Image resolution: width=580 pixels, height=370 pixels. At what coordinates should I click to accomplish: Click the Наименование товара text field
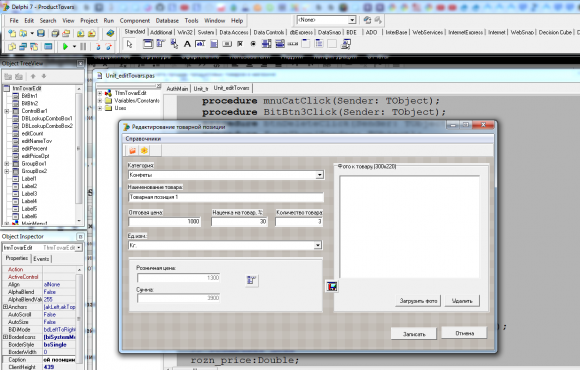[226, 197]
